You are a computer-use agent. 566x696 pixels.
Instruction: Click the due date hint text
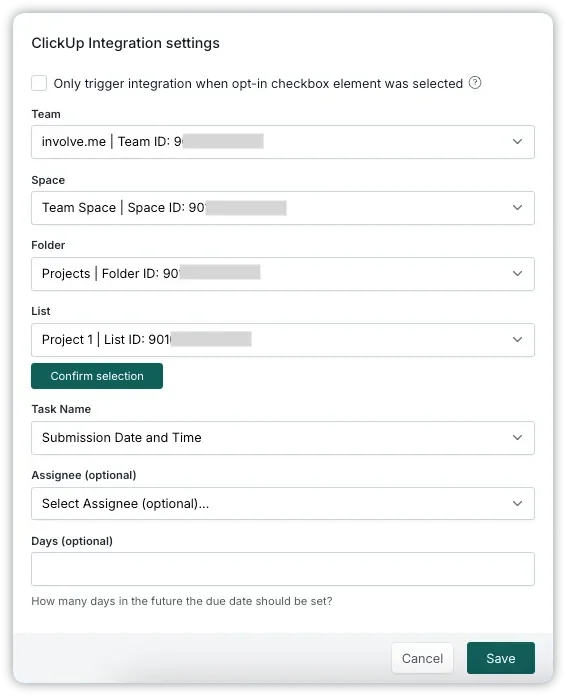(182, 601)
